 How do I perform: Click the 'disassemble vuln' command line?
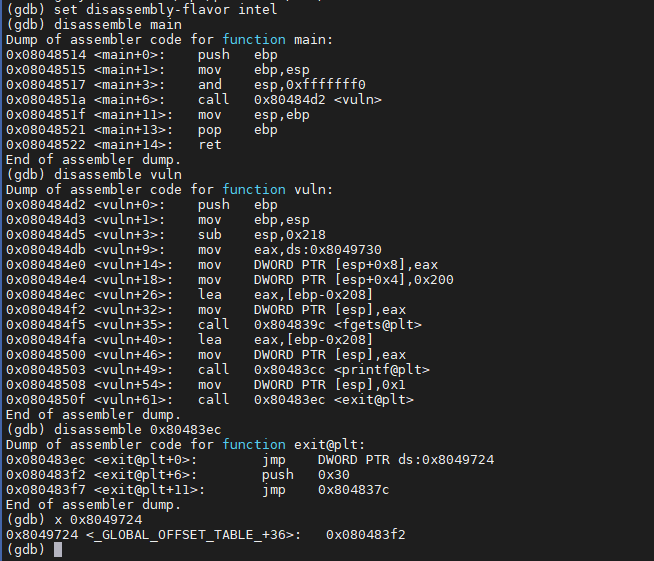[94, 174]
